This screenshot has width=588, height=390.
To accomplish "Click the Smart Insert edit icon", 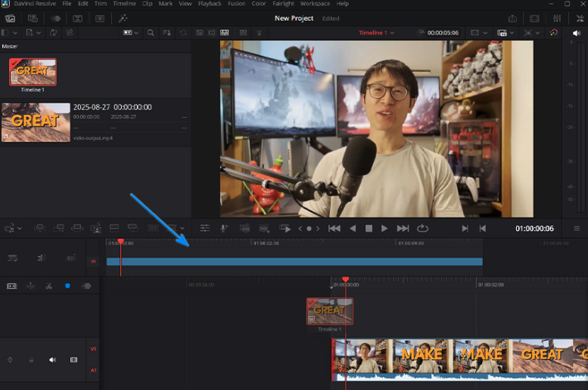I will (x=40, y=228).
